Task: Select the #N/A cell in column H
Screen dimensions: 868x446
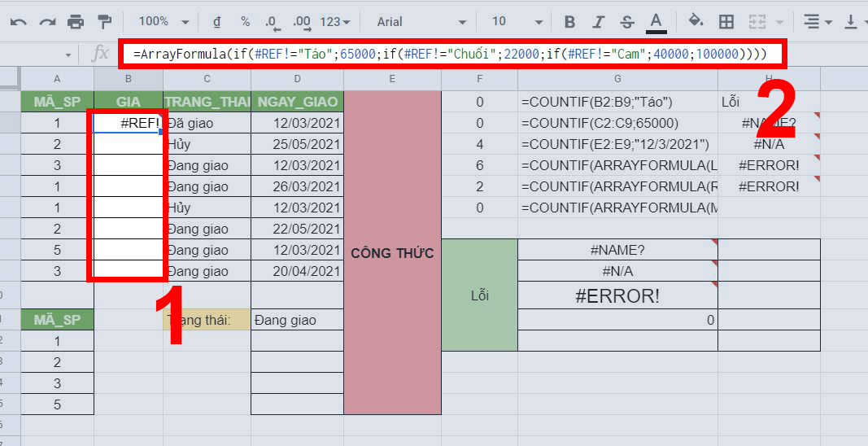Action: (769, 144)
